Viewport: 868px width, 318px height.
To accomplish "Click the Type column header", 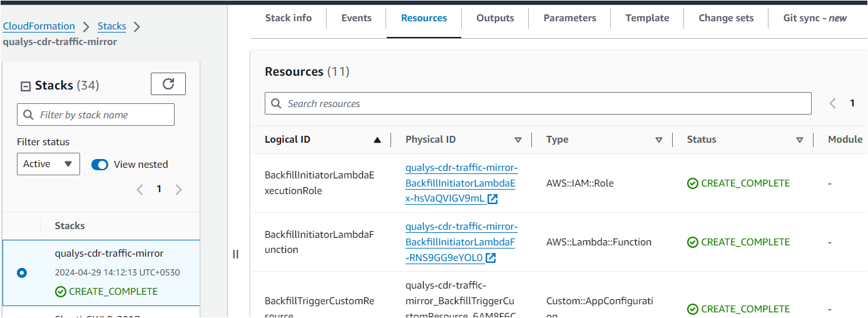I will coord(558,140).
